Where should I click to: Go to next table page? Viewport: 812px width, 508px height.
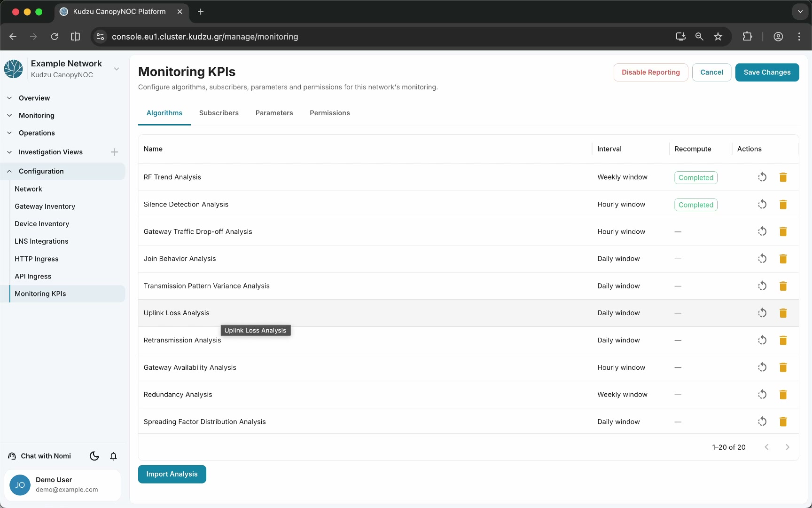(x=788, y=447)
